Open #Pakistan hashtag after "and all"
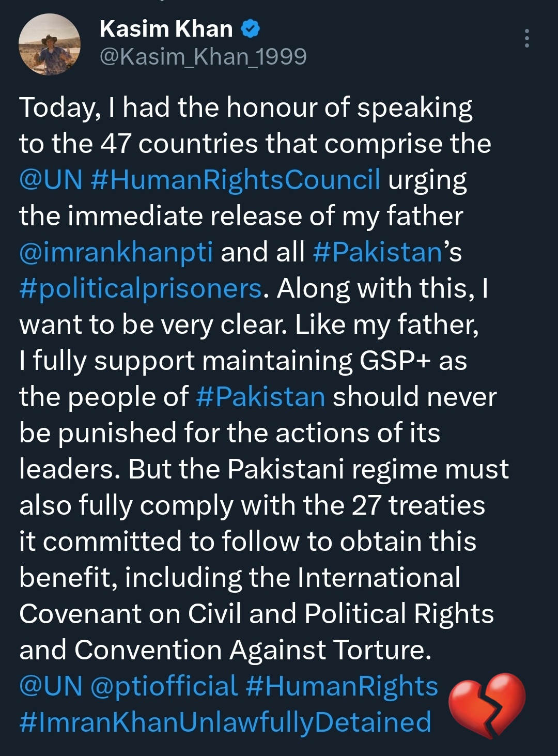 tap(377, 252)
